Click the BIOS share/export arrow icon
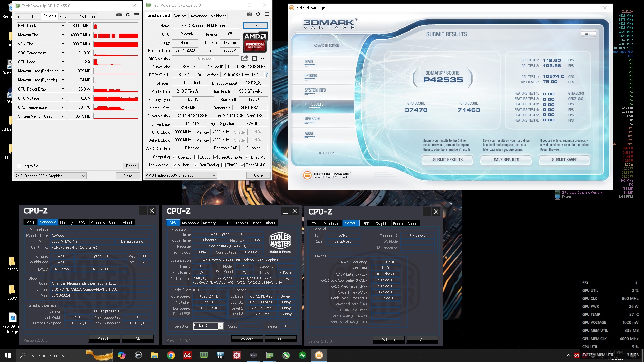The image size is (644, 362). point(245,58)
